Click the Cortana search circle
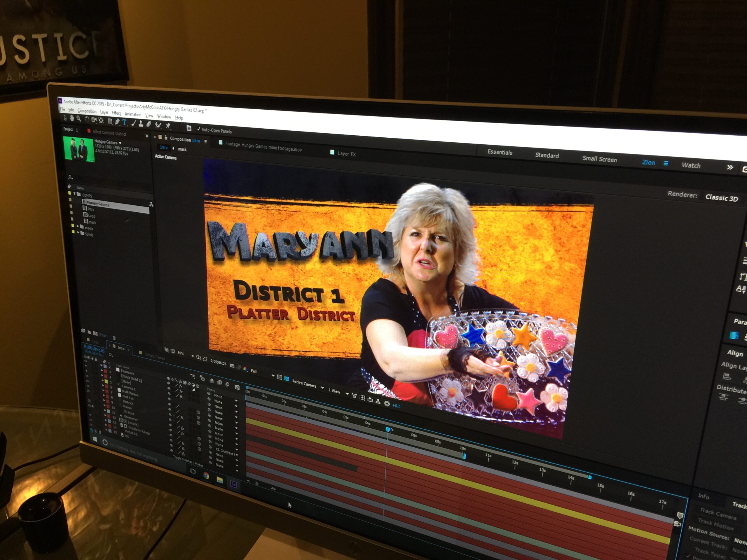The image size is (747, 560). [105, 442]
